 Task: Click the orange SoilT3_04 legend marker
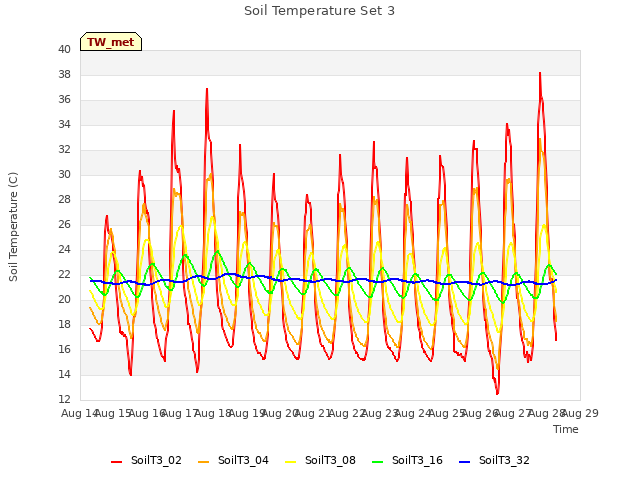pyautogui.click(x=203, y=462)
